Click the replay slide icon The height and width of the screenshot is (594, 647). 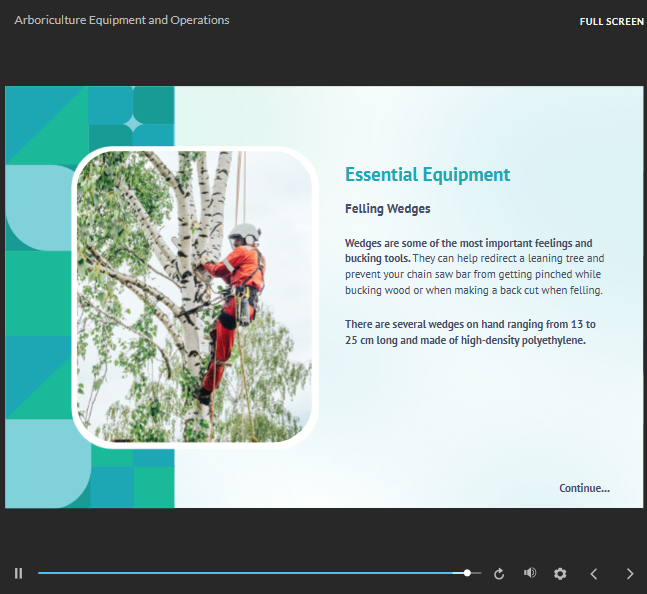coord(499,574)
